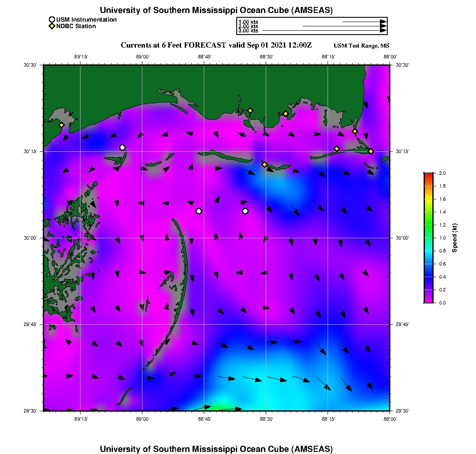Click the NDBC Station legend diamond symbol

pos(52,26)
